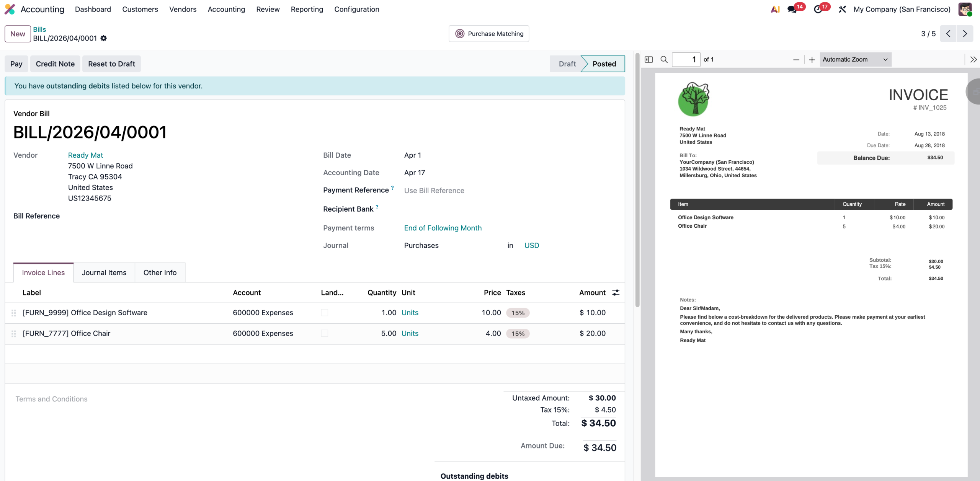This screenshot has height=481, width=980.
Task: Toggle the PDF viewer sidebar icon
Action: [649, 59]
